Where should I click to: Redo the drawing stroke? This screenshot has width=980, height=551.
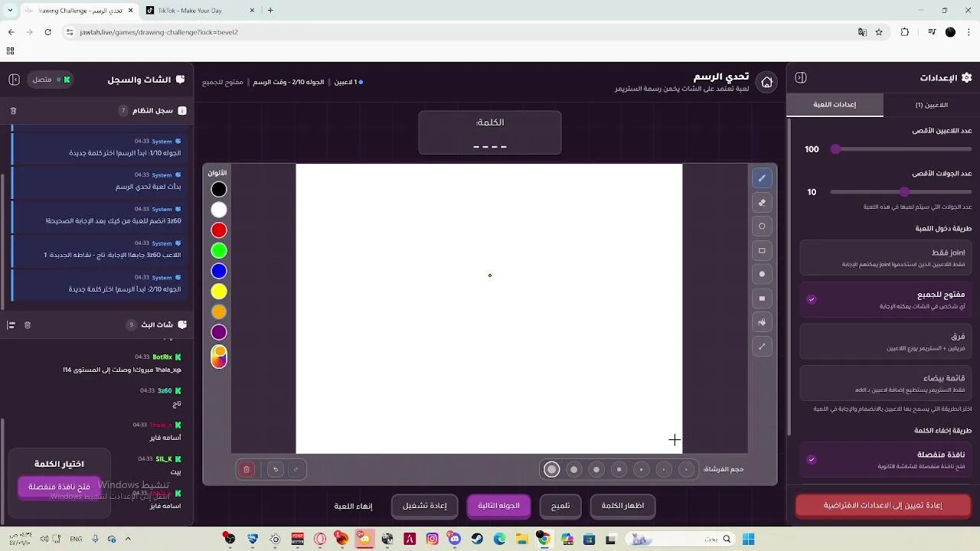click(296, 469)
